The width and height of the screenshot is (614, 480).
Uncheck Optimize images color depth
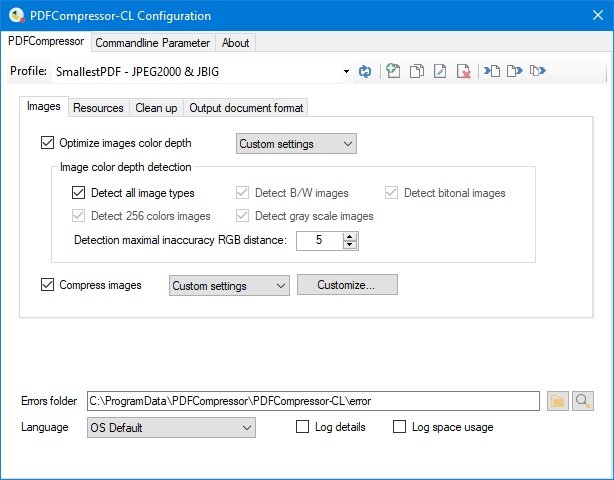[48, 143]
